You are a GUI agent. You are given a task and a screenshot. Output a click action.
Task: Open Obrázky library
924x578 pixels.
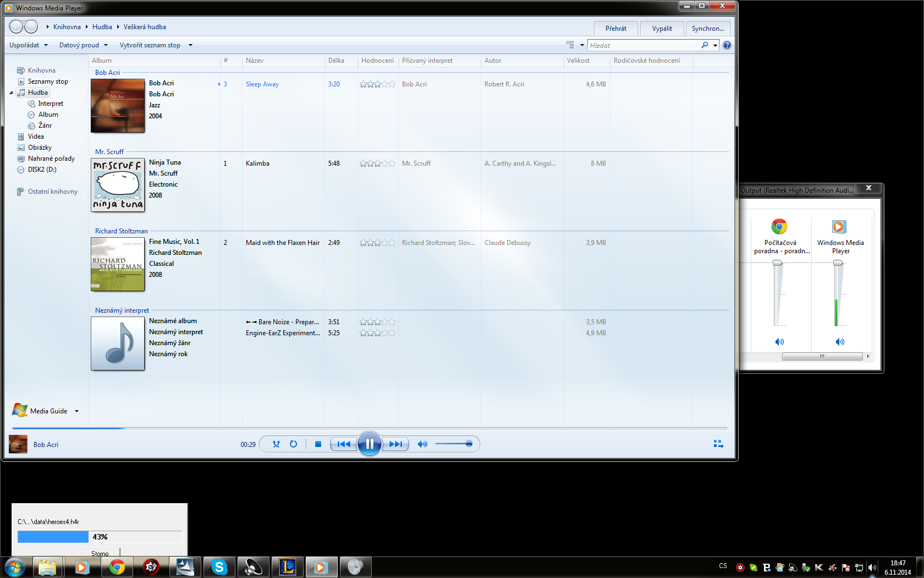tap(40, 148)
